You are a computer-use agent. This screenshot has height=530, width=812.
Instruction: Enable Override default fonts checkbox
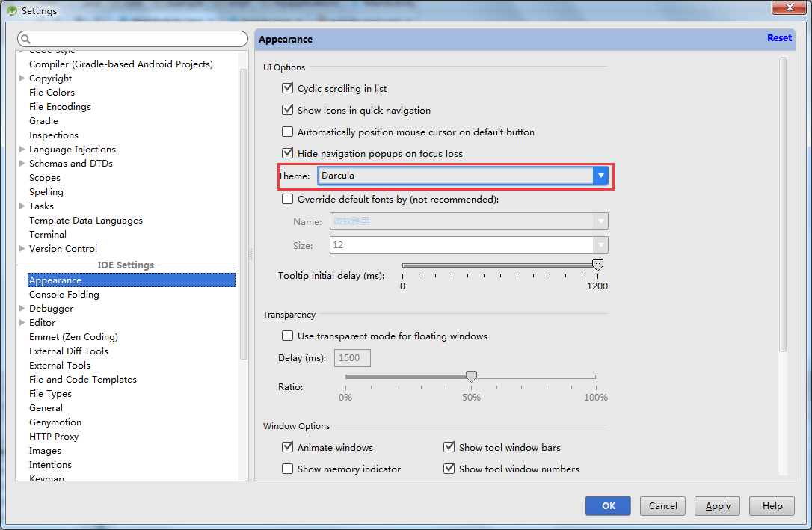(288, 200)
